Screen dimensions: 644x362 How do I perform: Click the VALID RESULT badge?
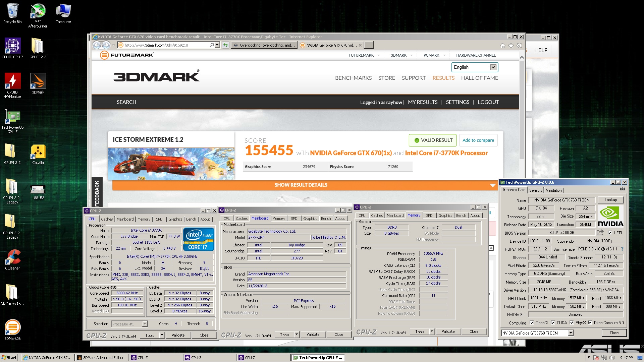pyautogui.click(x=433, y=140)
